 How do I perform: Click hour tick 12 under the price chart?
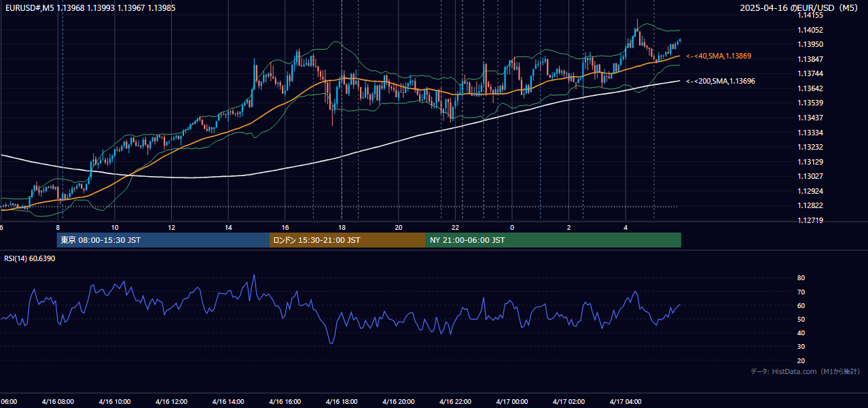coord(171,227)
